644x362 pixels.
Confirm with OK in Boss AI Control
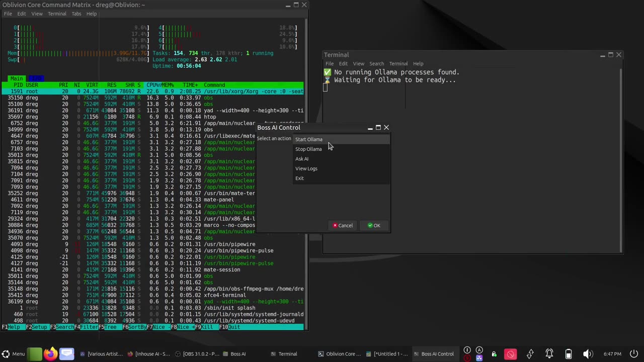pos(374,225)
